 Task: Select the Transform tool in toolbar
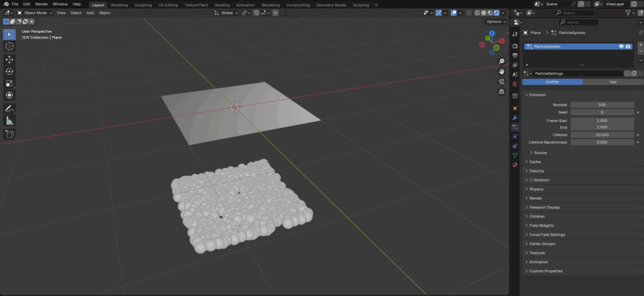(9, 95)
